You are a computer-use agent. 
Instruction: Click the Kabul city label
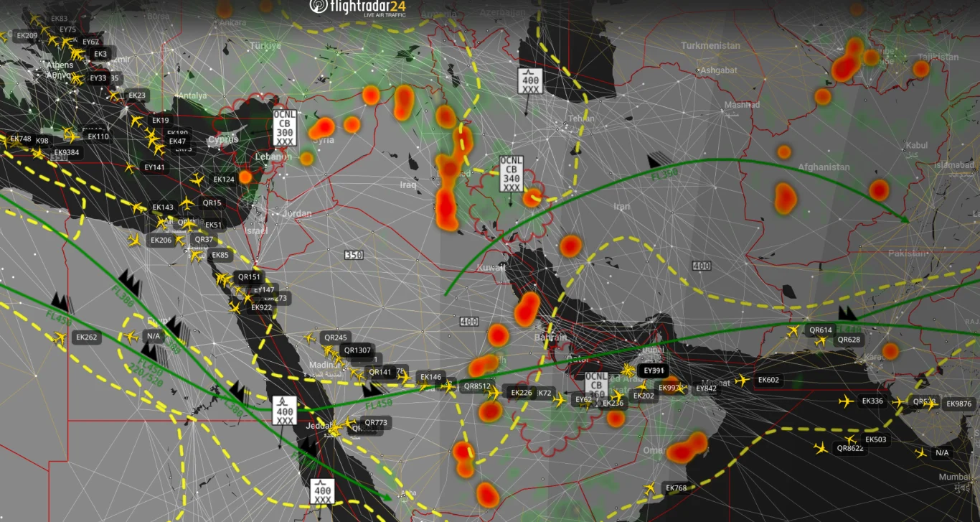click(916, 145)
